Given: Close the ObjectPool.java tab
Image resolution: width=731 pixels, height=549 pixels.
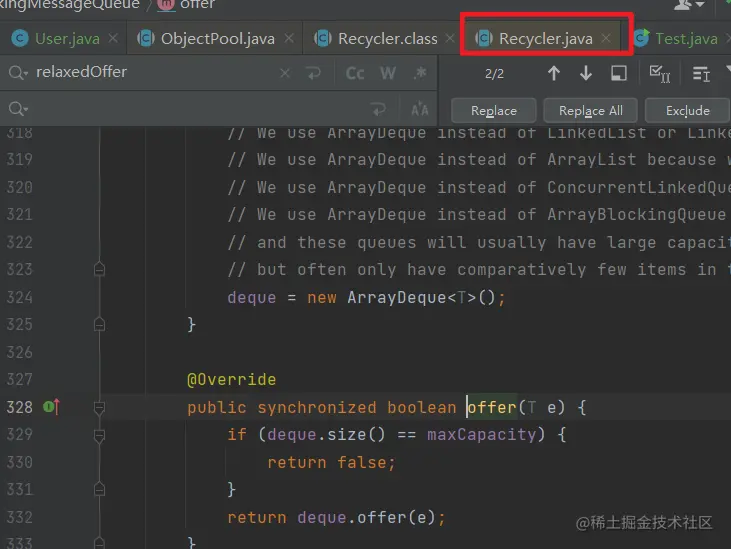Looking at the screenshot, I should click(x=289, y=38).
